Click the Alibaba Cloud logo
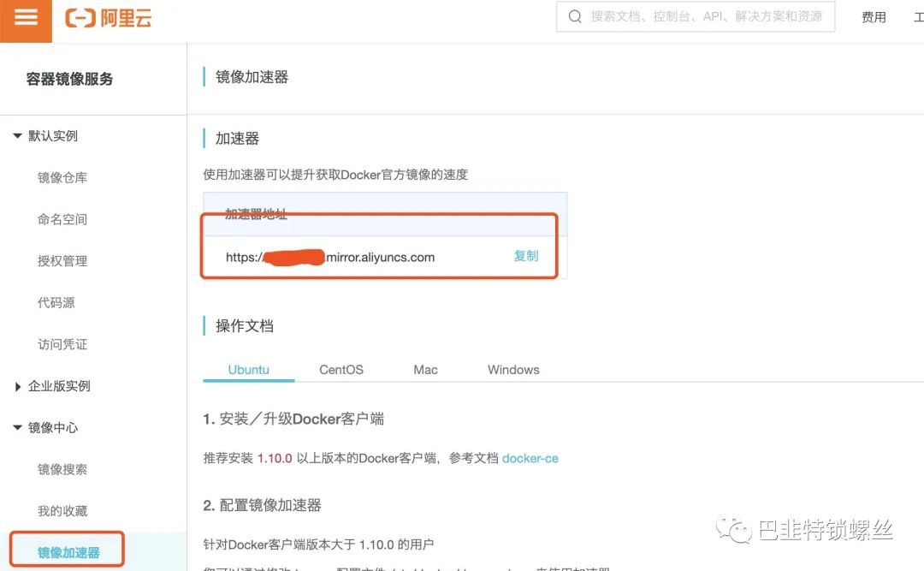 click(109, 18)
